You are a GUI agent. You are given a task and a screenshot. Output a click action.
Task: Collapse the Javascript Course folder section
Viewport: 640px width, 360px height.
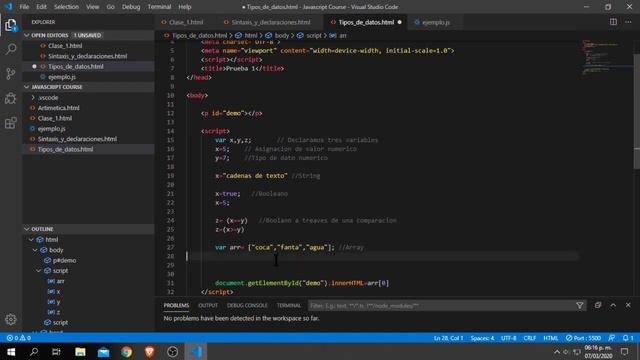(x=27, y=87)
